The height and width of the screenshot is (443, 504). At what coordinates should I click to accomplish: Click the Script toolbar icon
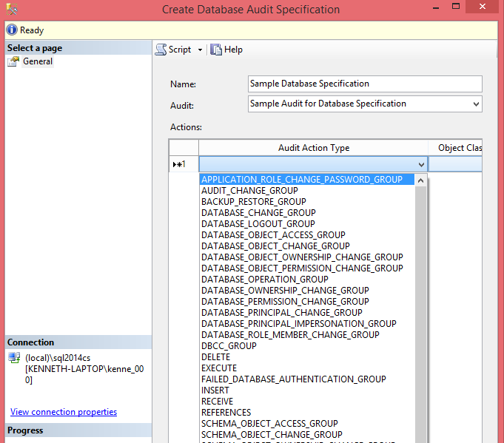point(161,50)
